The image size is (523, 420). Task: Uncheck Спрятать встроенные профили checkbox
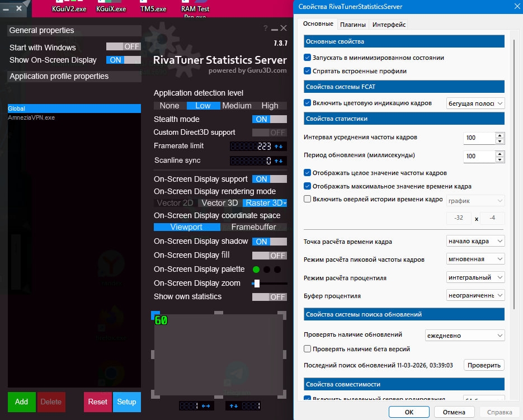click(308, 70)
